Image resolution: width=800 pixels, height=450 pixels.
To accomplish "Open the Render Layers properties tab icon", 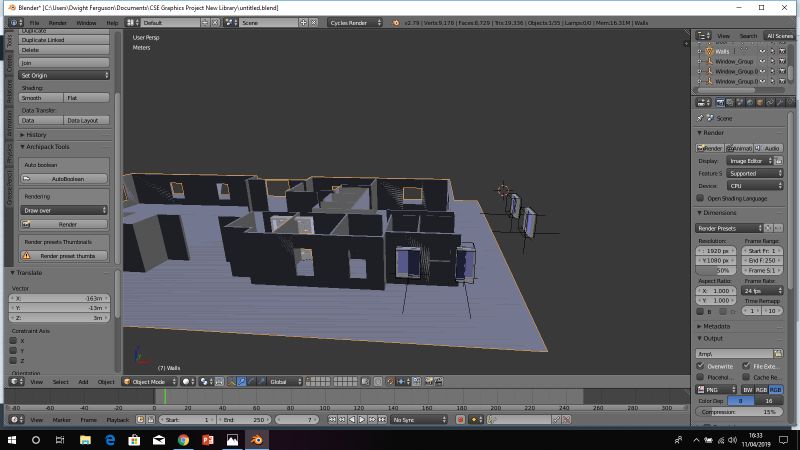I will [730, 103].
